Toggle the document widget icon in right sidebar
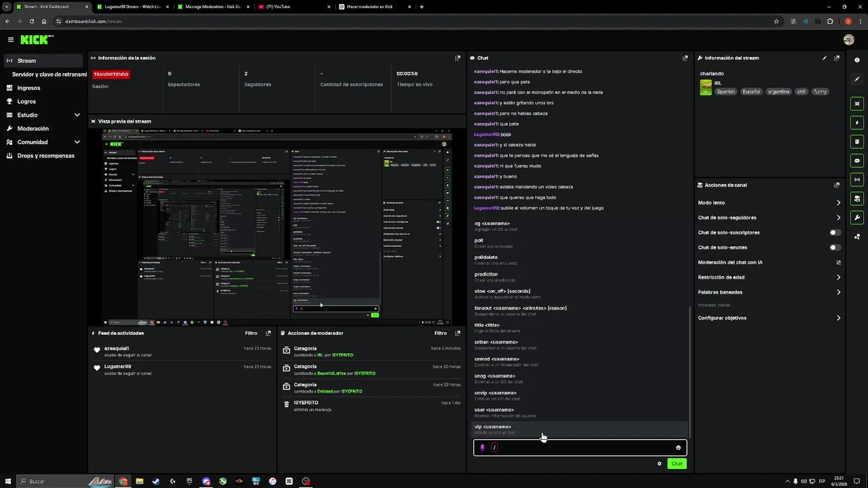 (x=857, y=142)
